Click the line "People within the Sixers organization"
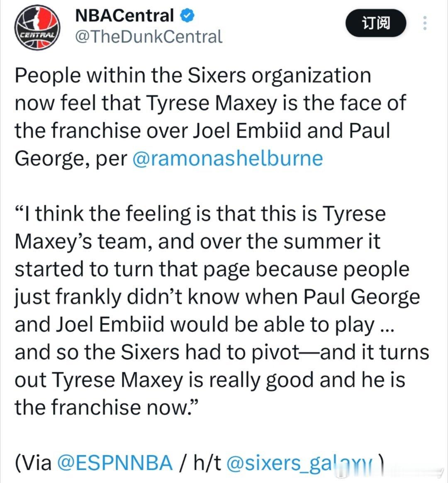Screen dimensions: 448x483 pyautogui.click(x=193, y=76)
